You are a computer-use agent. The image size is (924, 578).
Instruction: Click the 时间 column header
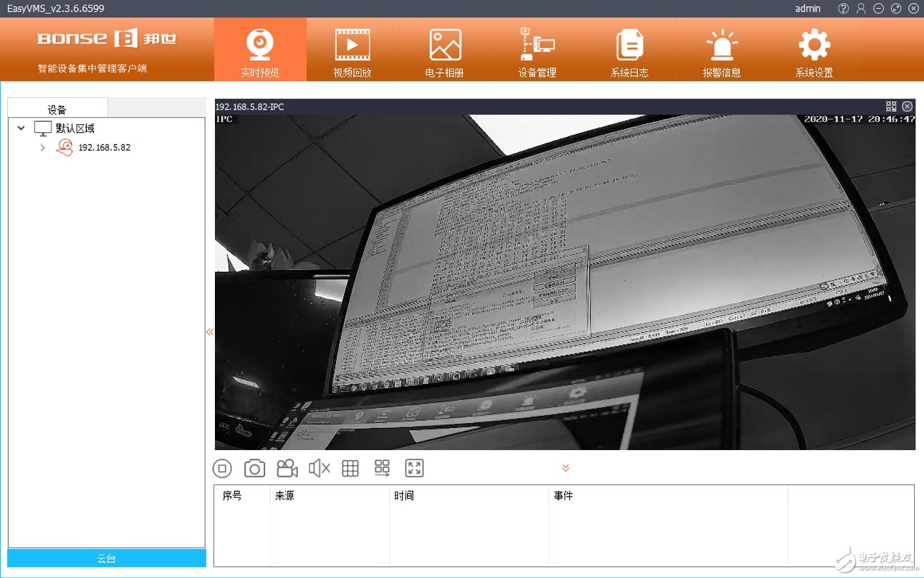pos(404,495)
